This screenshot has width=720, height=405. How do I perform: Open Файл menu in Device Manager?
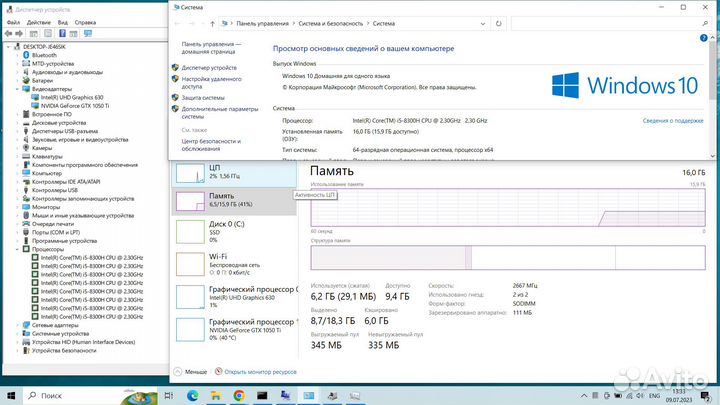coord(13,22)
